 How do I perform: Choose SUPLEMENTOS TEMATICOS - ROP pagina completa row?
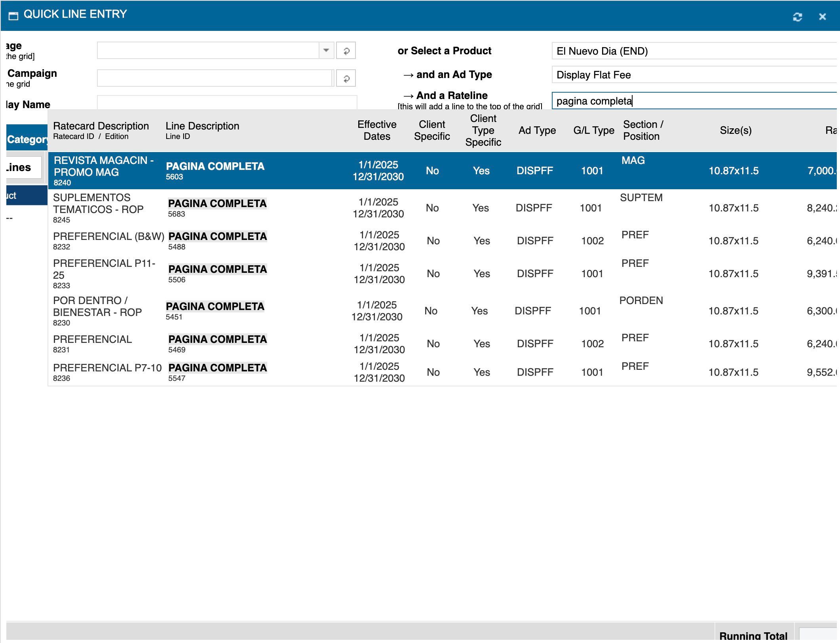(x=217, y=208)
